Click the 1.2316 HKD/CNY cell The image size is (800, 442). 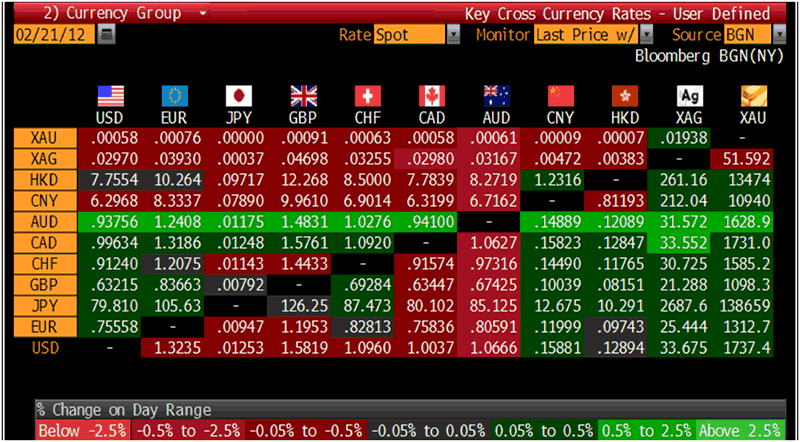552,180
